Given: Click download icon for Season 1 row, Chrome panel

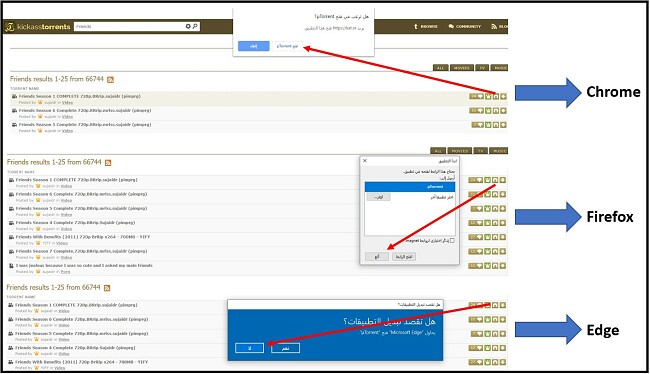Looking at the screenshot, I should [503, 97].
